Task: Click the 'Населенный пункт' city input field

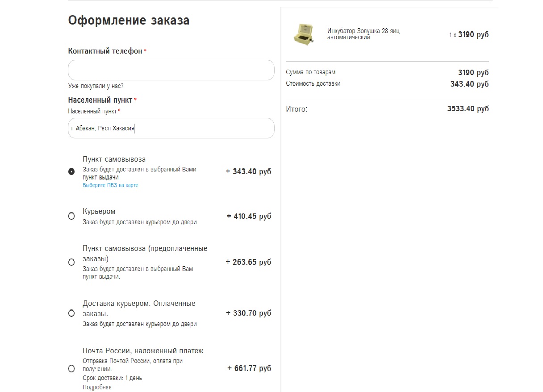Action: click(x=171, y=128)
